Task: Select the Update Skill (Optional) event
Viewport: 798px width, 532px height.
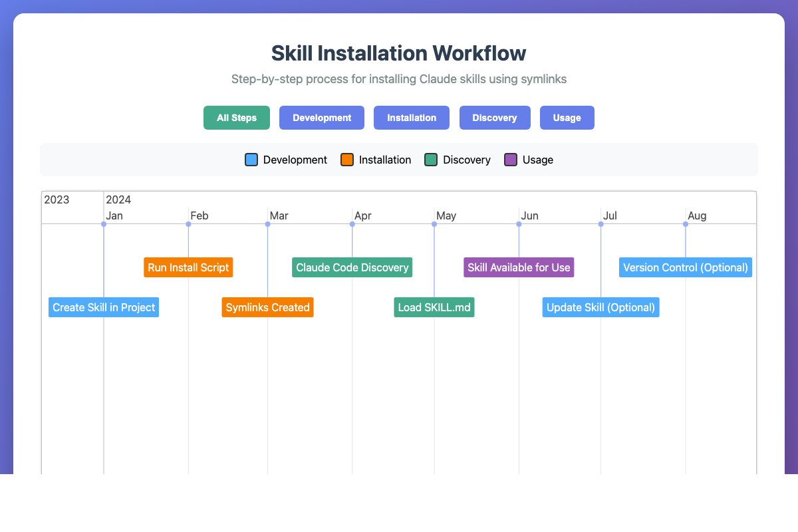Action: 600,307
